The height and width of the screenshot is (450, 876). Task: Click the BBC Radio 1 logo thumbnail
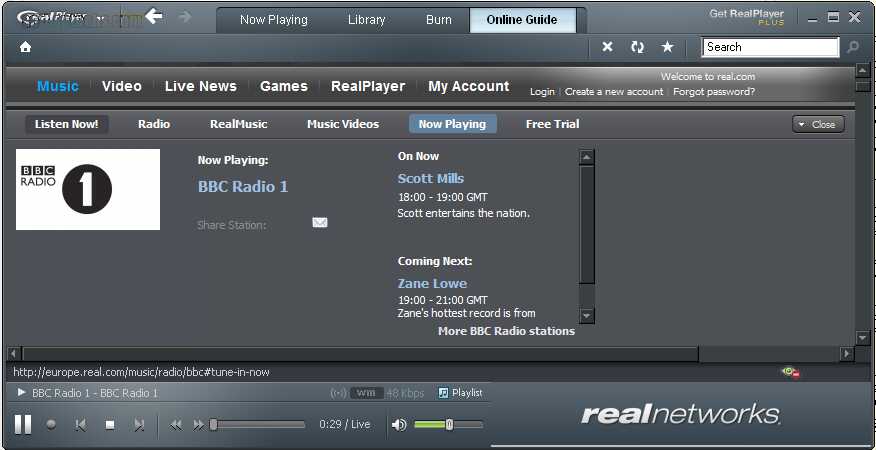pyautogui.click(x=88, y=190)
